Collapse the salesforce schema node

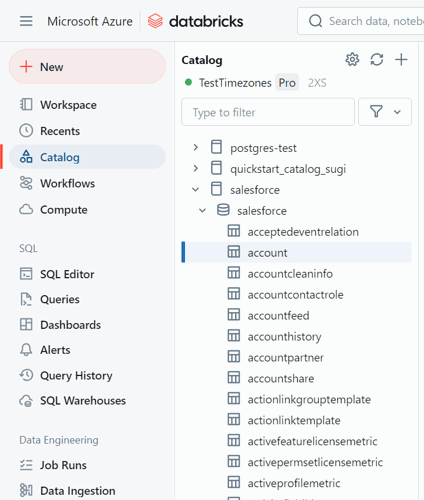(202, 211)
